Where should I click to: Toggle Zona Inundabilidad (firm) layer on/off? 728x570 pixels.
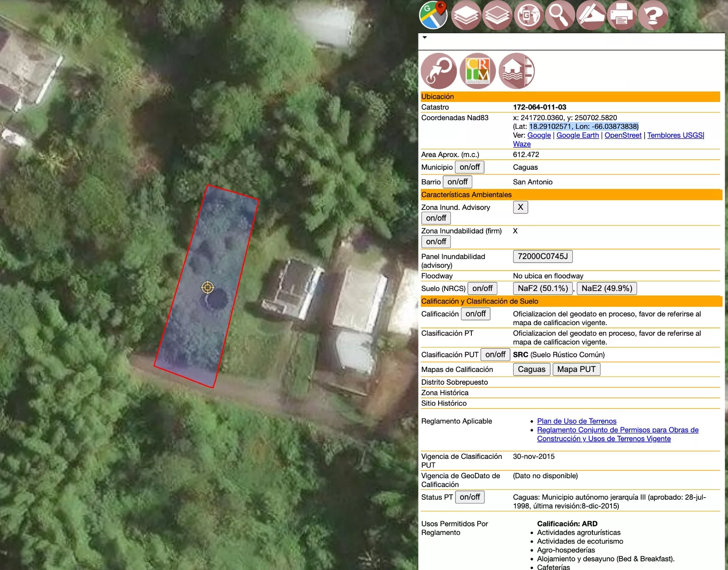coord(436,242)
